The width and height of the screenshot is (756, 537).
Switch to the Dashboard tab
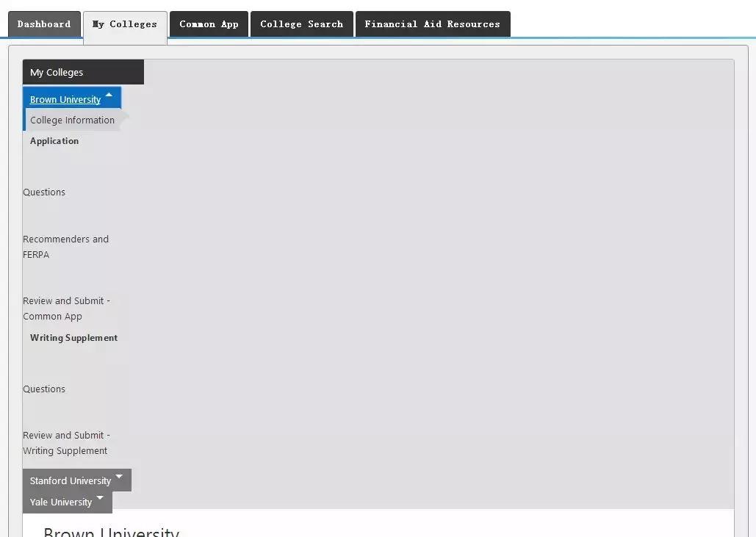tap(44, 24)
